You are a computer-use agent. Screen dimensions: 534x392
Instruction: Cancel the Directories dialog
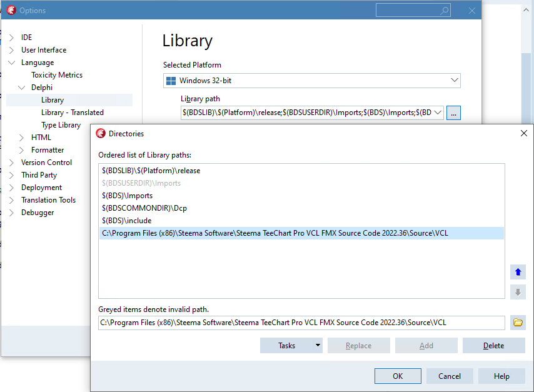tap(450, 376)
